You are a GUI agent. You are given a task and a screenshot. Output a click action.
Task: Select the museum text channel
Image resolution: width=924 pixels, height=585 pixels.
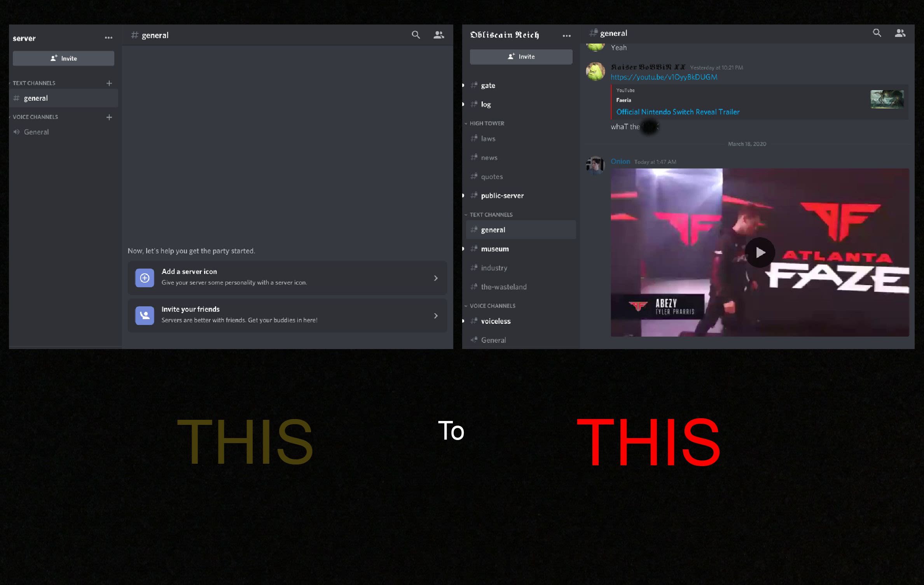495,248
